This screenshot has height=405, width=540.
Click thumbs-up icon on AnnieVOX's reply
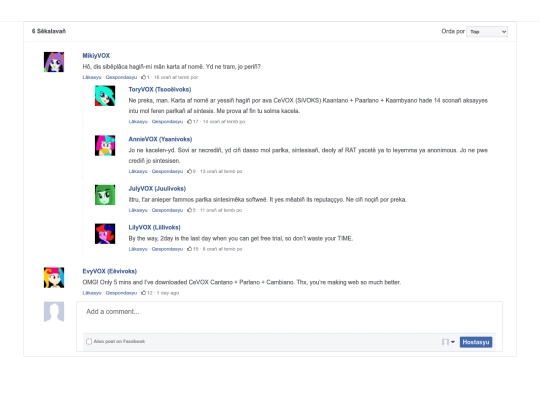189,171
